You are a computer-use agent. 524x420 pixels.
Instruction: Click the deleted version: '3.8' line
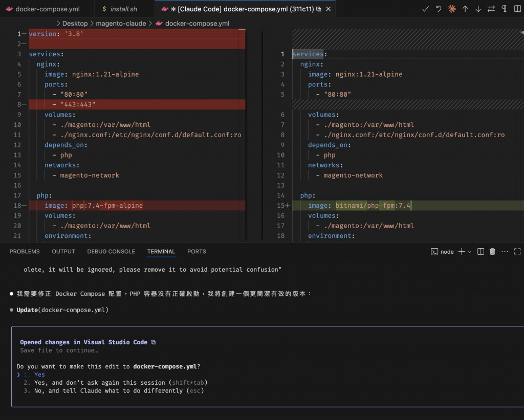point(137,34)
